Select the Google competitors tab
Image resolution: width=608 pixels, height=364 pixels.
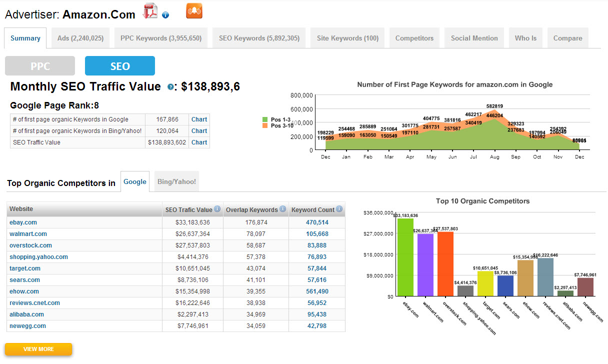click(135, 181)
